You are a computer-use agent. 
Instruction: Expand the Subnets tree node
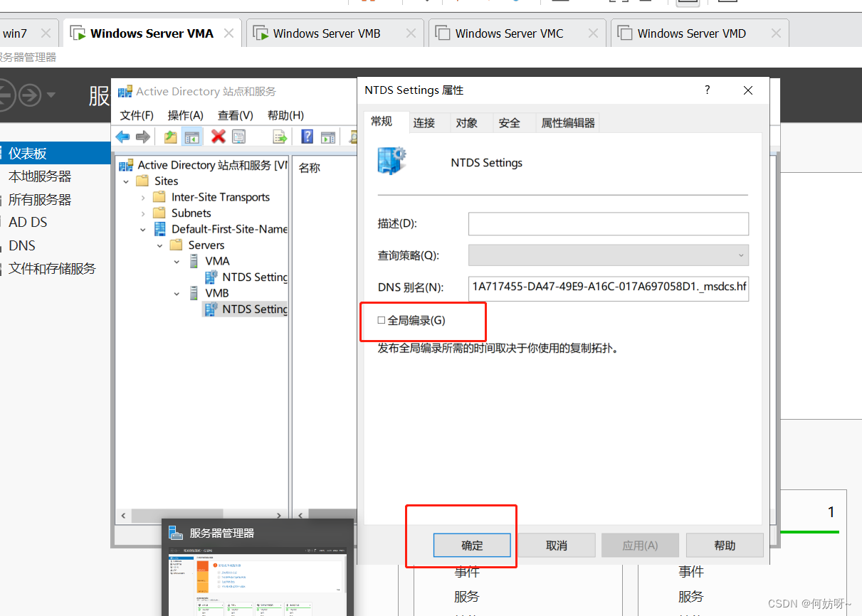[143, 213]
